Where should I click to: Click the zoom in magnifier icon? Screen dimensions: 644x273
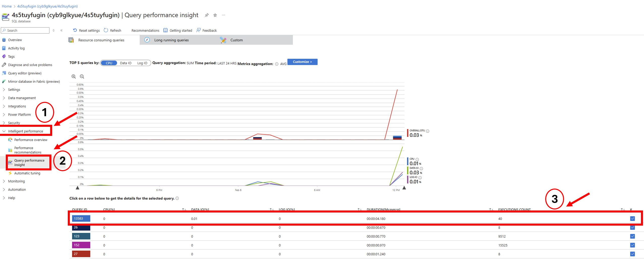click(x=74, y=77)
